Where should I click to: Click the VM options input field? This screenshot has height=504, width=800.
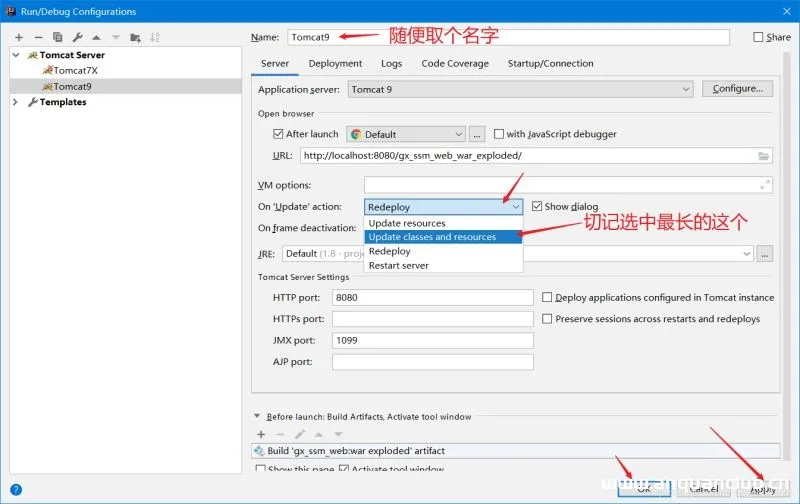click(568, 185)
